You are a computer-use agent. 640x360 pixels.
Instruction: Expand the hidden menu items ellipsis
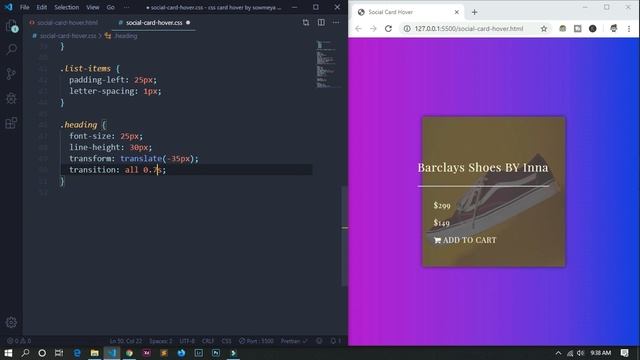(x=127, y=7)
